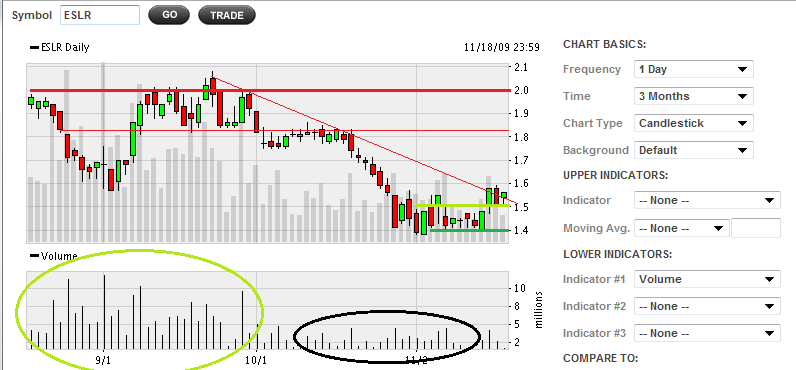Click the LOWER INDICATORS heading
796x370 pixels.
pyautogui.click(x=617, y=254)
